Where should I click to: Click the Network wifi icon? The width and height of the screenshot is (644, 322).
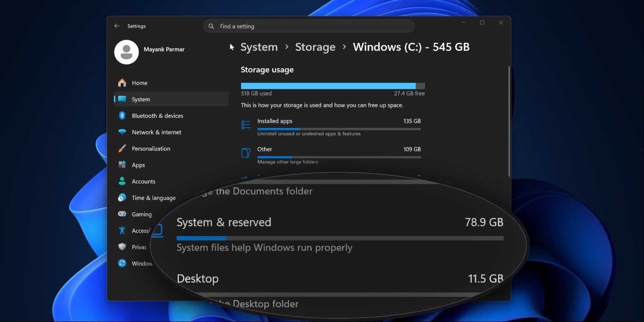pyautogui.click(x=122, y=132)
